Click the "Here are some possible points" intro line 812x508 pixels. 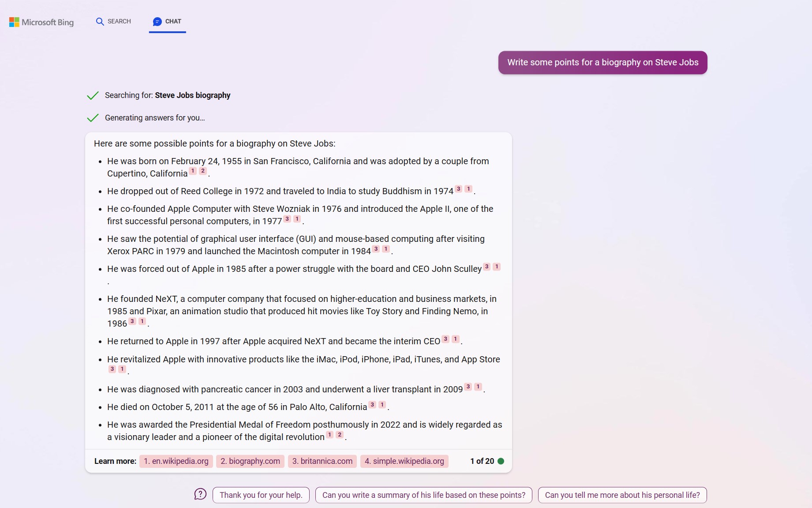point(215,143)
